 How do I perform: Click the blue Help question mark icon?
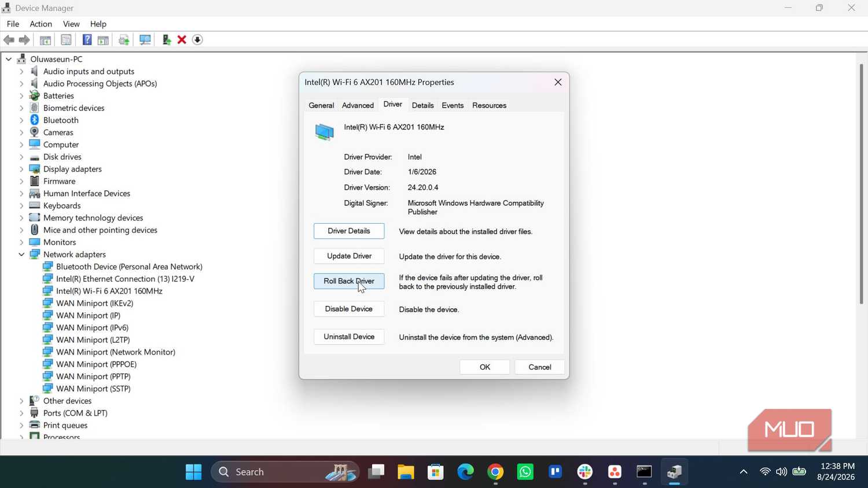point(87,40)
